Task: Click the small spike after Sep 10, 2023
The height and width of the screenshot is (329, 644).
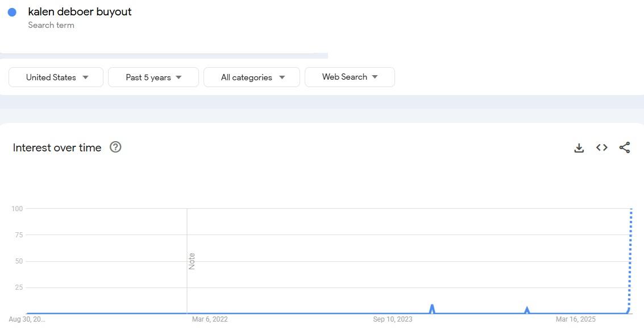Action: 432,309
